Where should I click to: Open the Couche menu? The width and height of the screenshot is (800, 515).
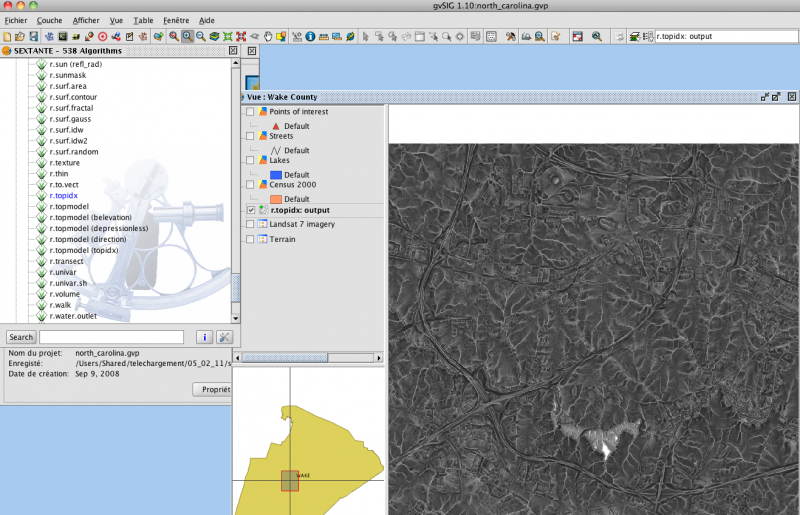click(49, 20)
